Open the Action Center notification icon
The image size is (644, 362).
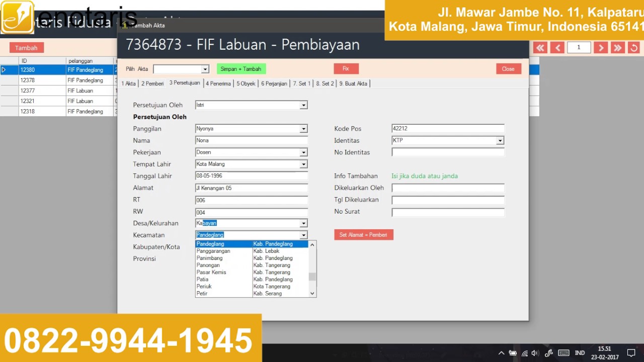631,353
